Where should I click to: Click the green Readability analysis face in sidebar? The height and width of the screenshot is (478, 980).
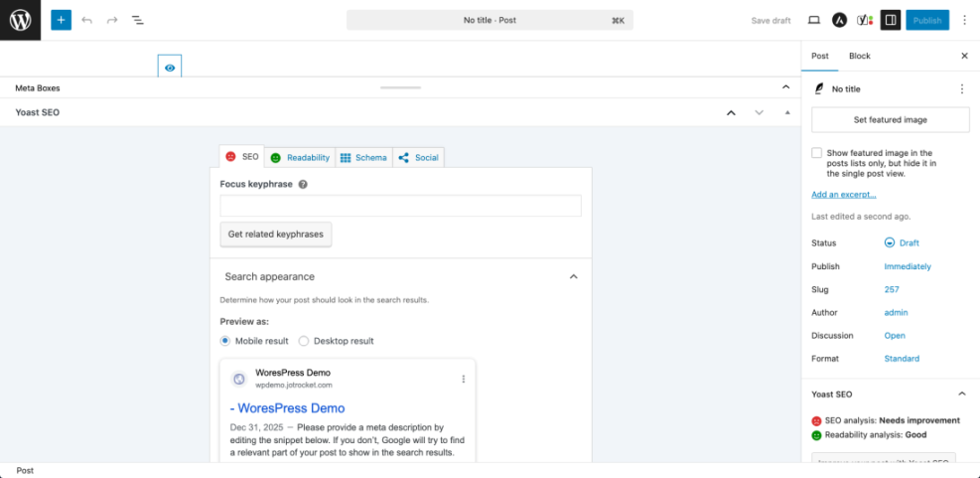coord(816,435)
